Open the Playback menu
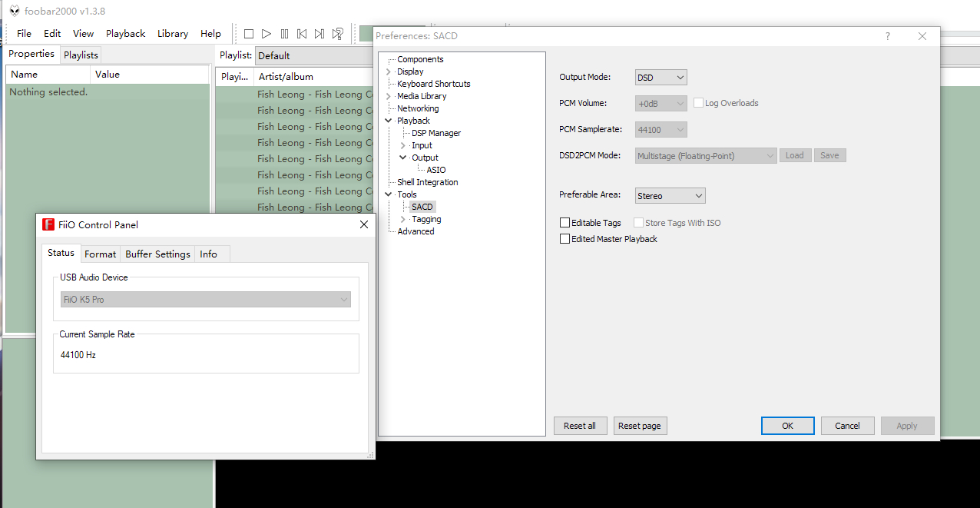980x508 pixels. pos(126,34)
